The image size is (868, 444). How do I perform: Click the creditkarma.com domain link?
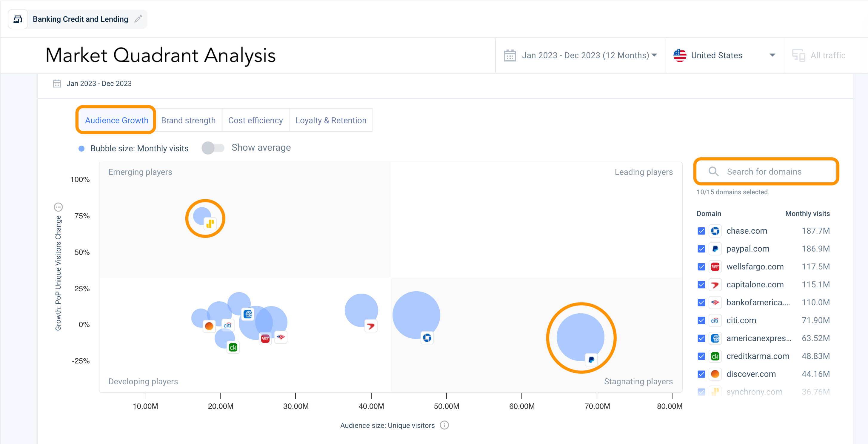point(758,356)
